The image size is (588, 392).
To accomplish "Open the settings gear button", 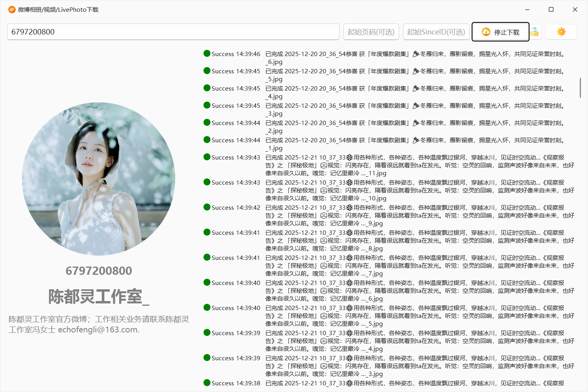I will tap(561, 32).
